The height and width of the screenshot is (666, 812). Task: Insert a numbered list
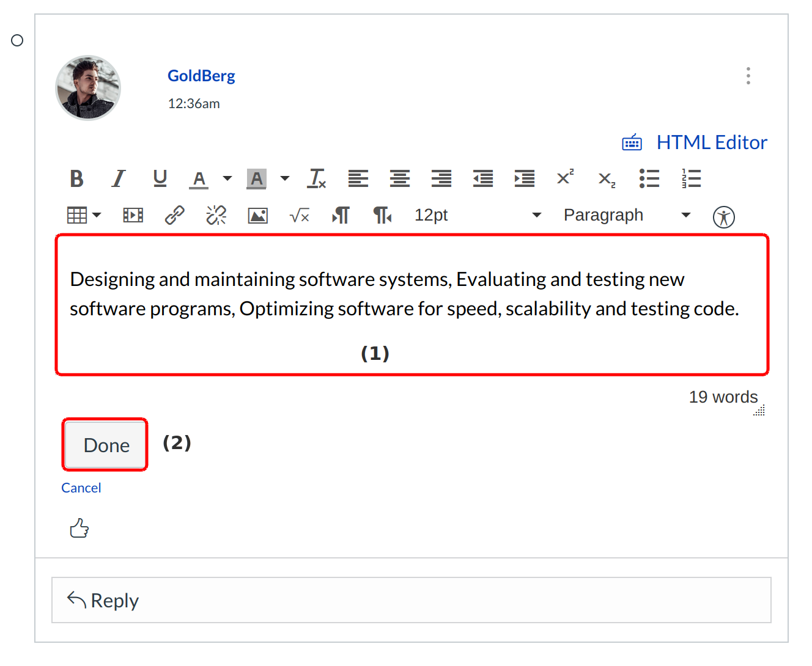tap(691, 179)
